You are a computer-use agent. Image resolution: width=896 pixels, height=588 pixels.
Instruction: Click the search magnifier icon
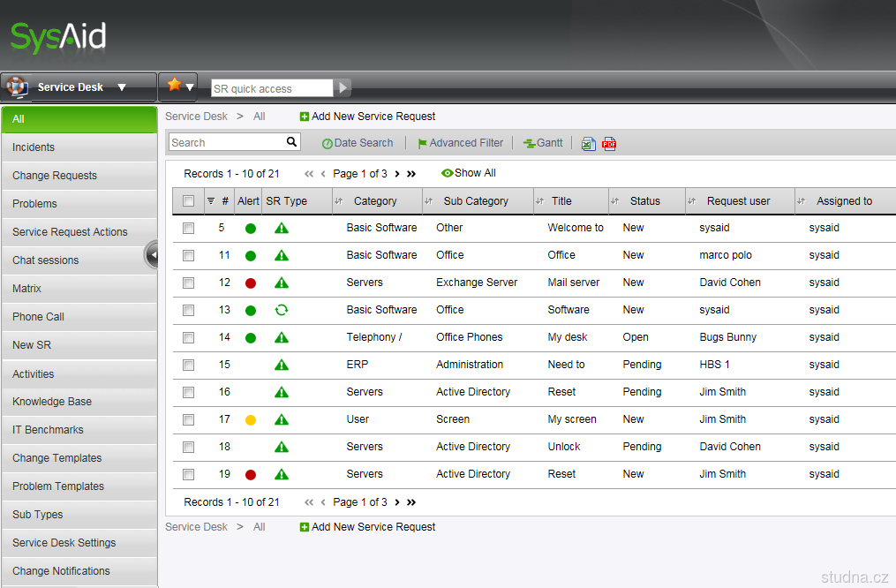pyautogui.click(x=291, y=142)
